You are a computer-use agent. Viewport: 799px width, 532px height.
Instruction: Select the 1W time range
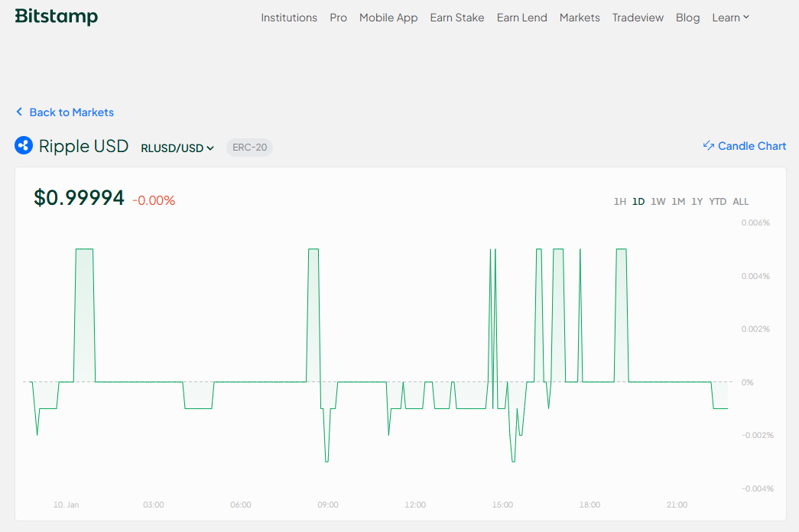coord(658,201)
